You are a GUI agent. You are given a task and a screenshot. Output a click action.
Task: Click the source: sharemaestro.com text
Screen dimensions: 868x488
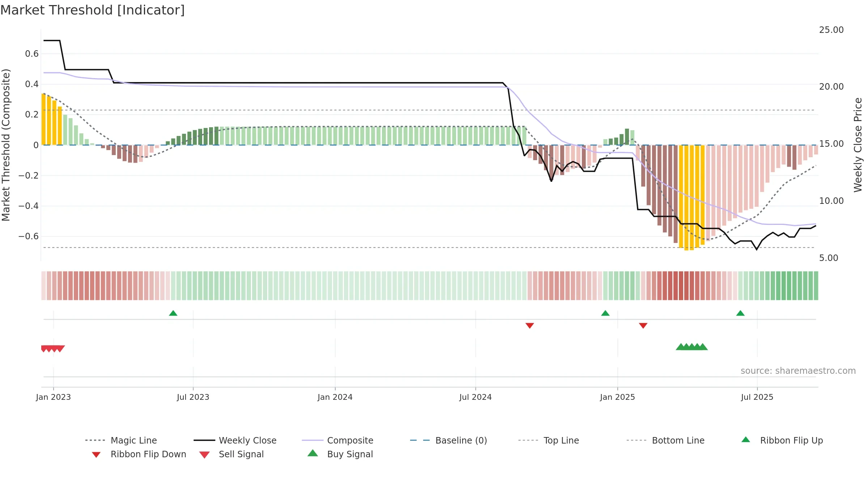tap(798, 371)
